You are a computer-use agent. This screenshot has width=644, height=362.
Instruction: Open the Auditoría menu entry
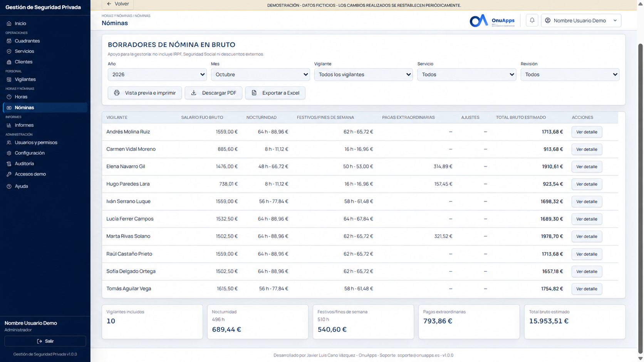45,164
